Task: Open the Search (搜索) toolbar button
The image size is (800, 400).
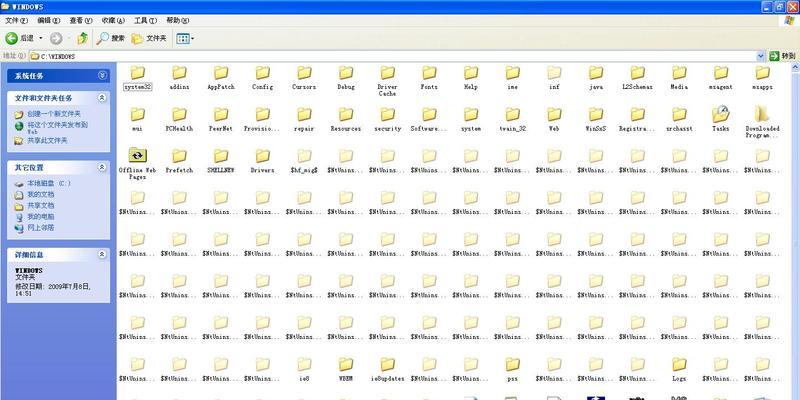Action: [110, 38]
